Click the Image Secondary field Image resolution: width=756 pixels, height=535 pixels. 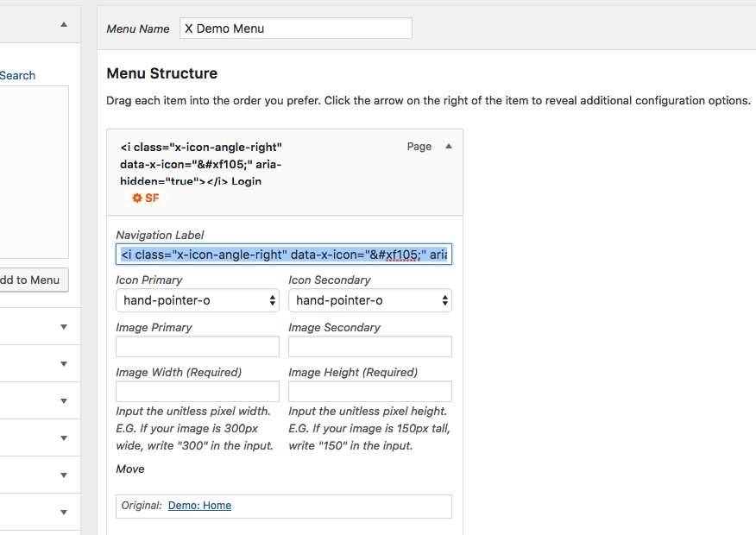[369, 347]
